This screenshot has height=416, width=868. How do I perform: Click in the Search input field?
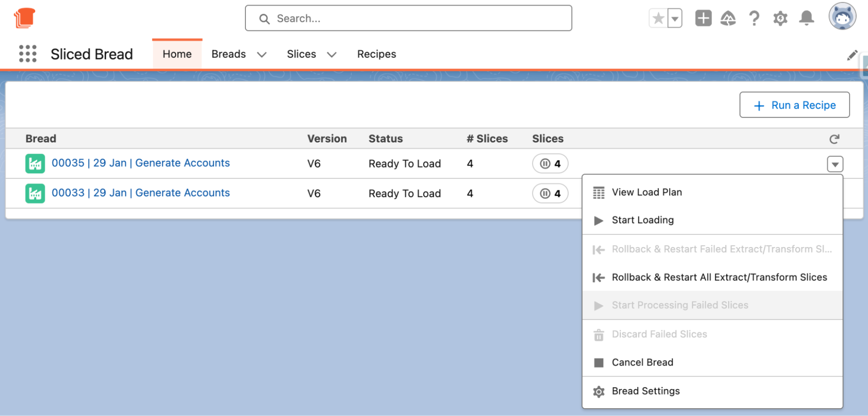point(408,18)
